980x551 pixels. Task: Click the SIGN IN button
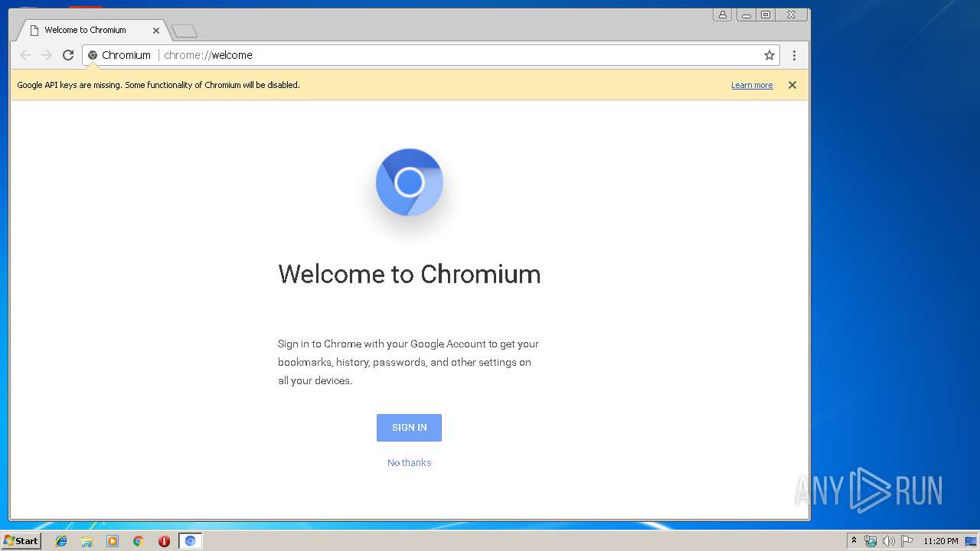[409, 428]
